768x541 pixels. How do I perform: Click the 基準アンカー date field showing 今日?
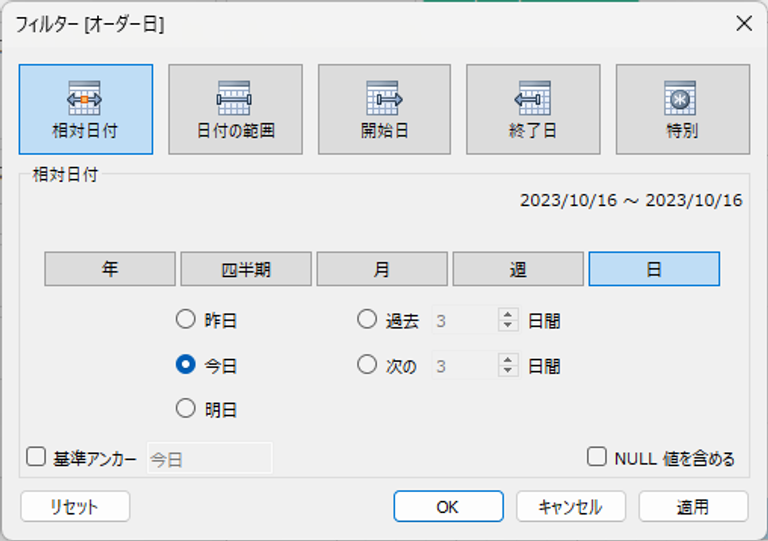point(210,458)
